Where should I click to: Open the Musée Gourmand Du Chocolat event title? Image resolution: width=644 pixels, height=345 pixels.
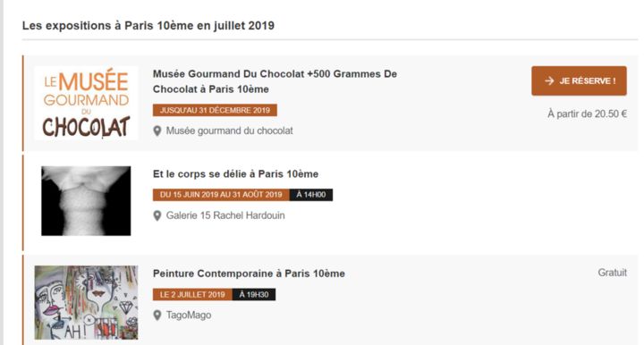click(x=275, y=81)
